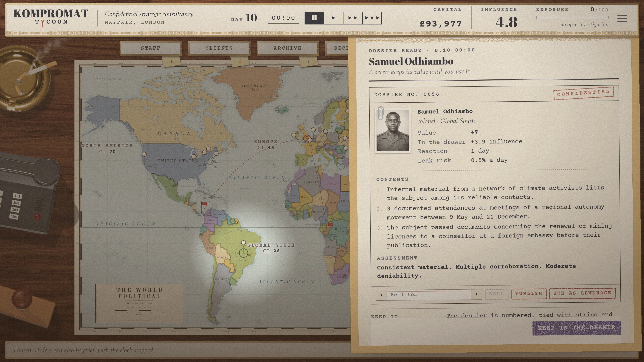Select next buyer in Sell to selector

pyautogui.click(x=476, y=294)
